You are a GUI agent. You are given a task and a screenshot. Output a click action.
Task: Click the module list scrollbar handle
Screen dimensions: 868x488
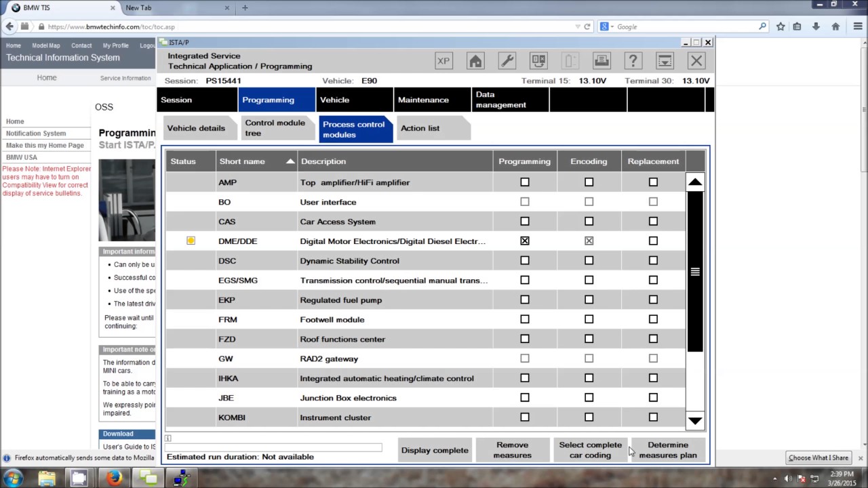tap(695, 272)
